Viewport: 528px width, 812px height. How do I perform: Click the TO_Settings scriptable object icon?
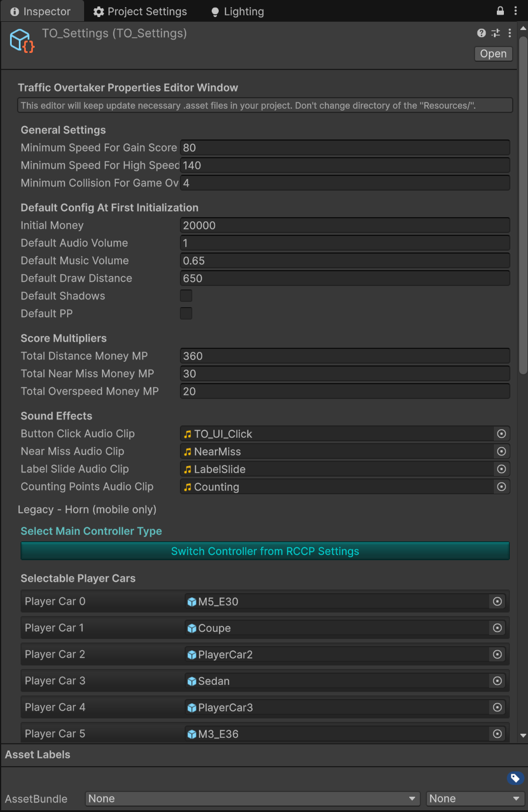(22, 41)
